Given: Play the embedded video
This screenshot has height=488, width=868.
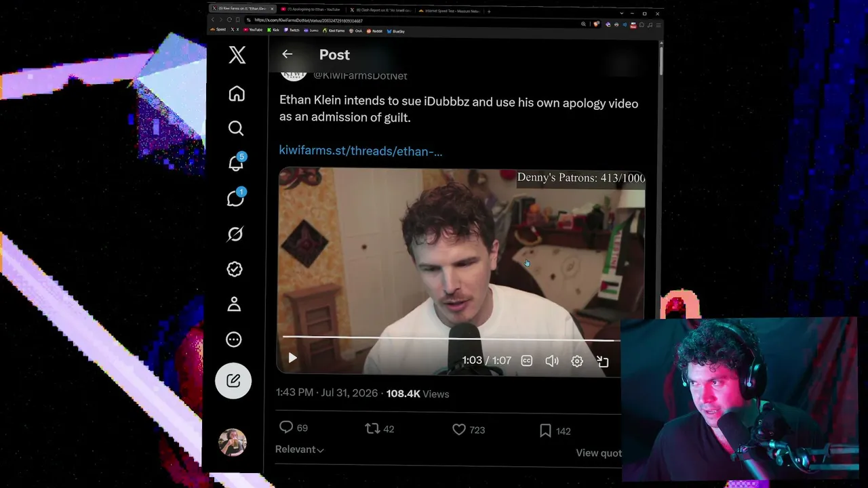Looking at the screenshot, I should click(x=292, y=358).
